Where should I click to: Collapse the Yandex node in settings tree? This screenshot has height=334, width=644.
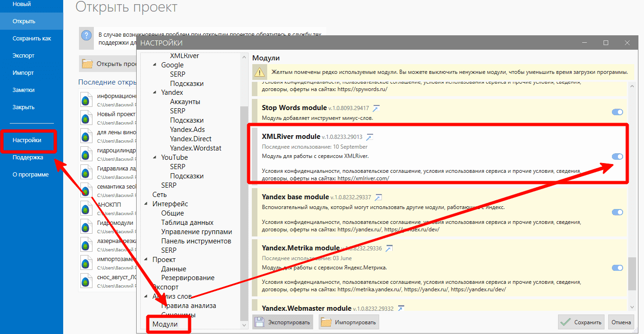[155, 92]
